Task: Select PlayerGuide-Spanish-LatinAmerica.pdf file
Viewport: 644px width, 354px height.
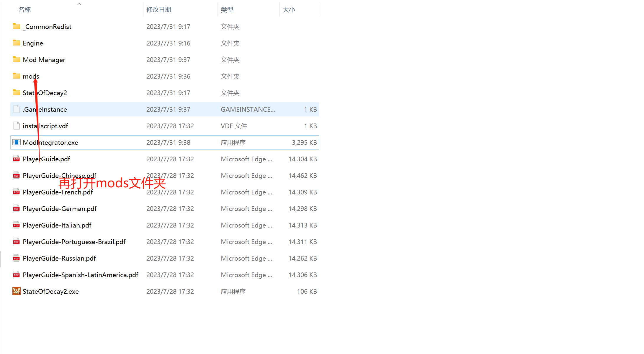Action: pyautogui.click(x=81, y=275)
